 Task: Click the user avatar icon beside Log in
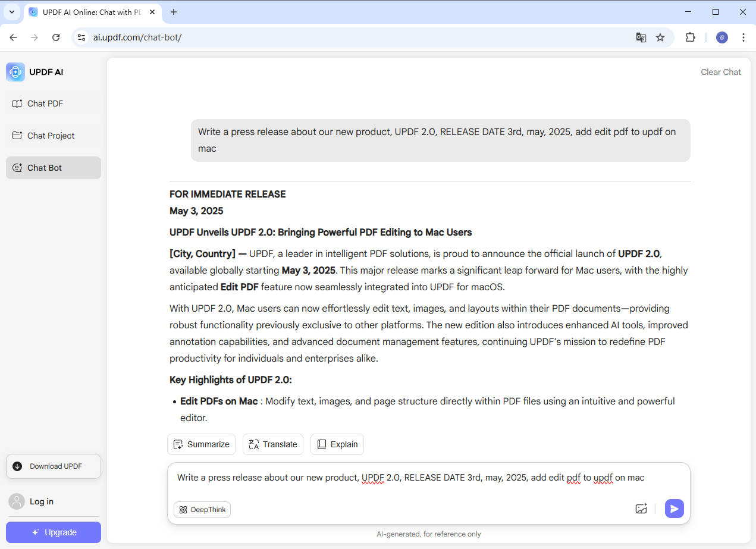(17, 501)
